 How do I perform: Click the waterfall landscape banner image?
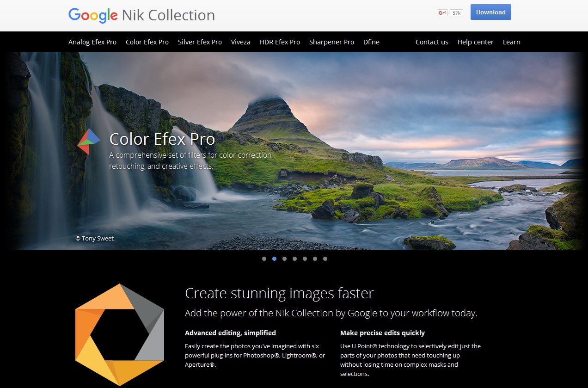coord(294,151)
